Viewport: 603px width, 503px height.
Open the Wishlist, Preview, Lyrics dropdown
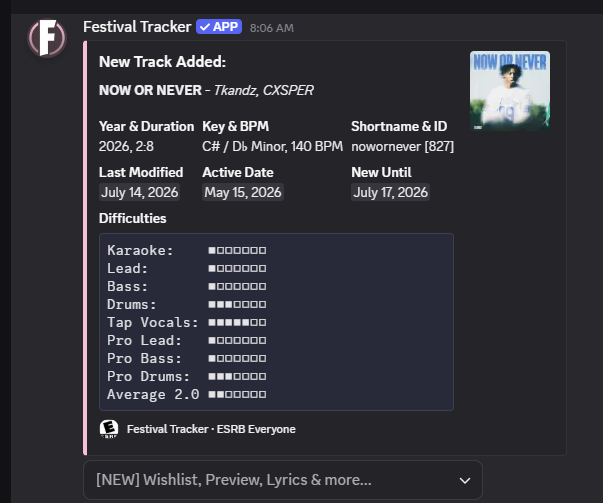(283, 480)
